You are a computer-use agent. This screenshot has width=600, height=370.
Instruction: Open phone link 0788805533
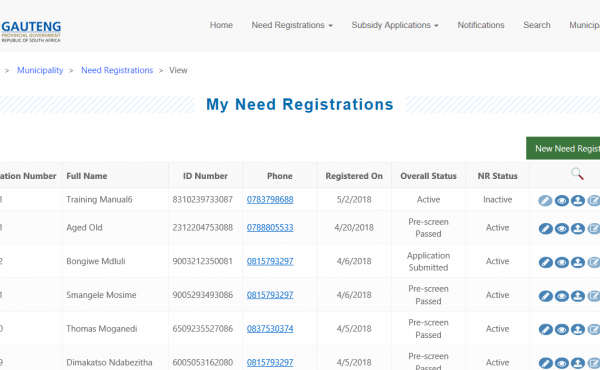coord(270,228)
